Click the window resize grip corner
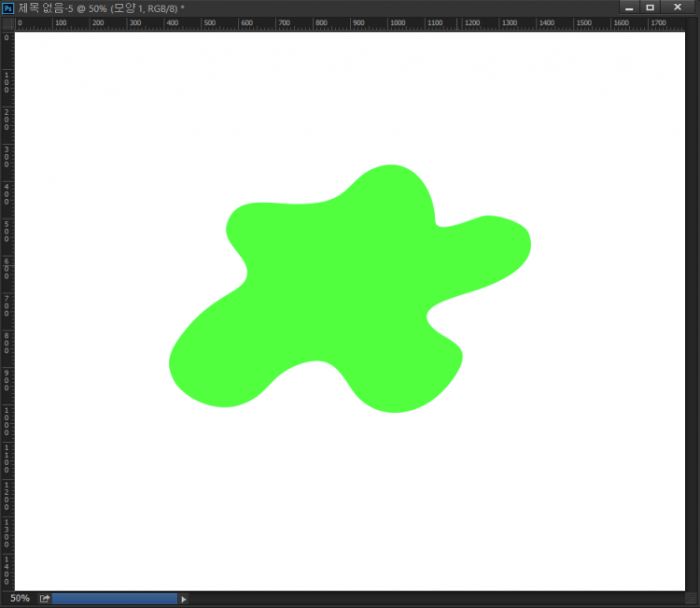 pos(692,599)
